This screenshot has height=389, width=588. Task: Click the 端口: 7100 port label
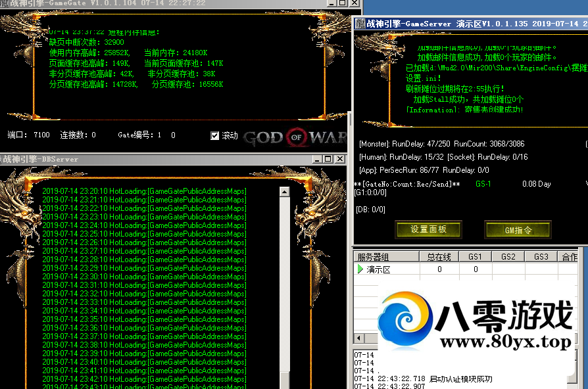click(28, 135)
